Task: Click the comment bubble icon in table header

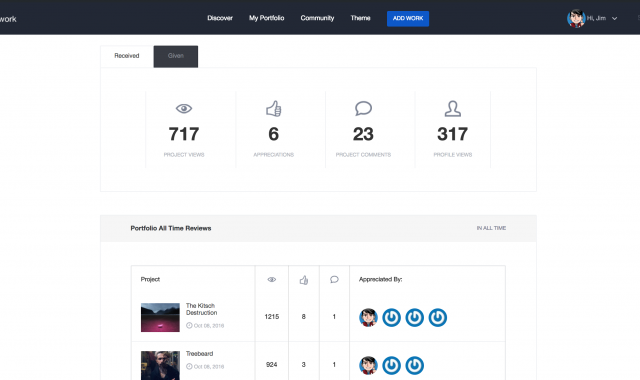Action: click(x=334, y=280)
